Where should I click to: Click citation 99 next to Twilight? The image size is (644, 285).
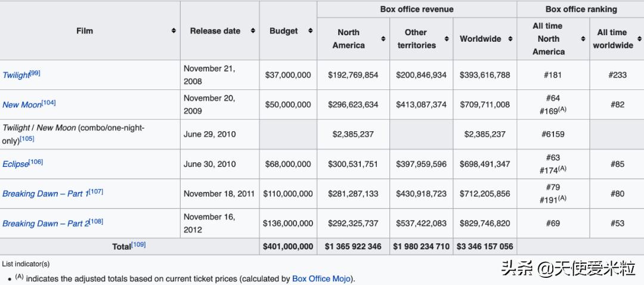click(35, 73)
